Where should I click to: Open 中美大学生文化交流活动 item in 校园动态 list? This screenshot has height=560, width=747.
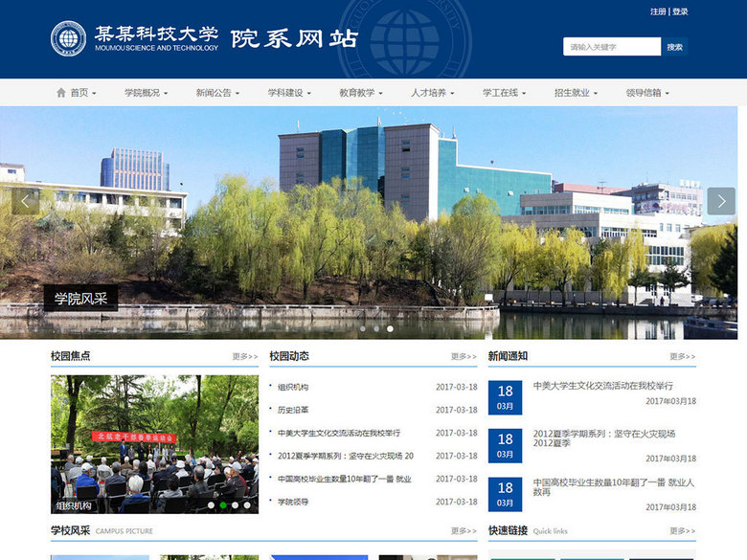click(x=339, y=433)
